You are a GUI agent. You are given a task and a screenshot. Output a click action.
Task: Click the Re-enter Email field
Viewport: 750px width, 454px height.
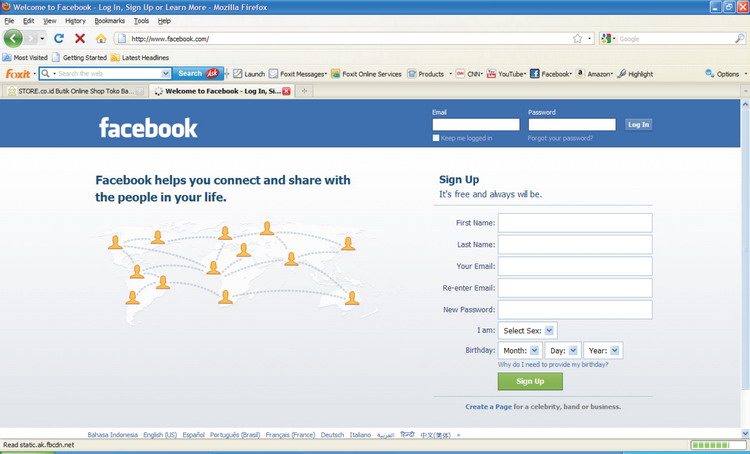(575, 288)
